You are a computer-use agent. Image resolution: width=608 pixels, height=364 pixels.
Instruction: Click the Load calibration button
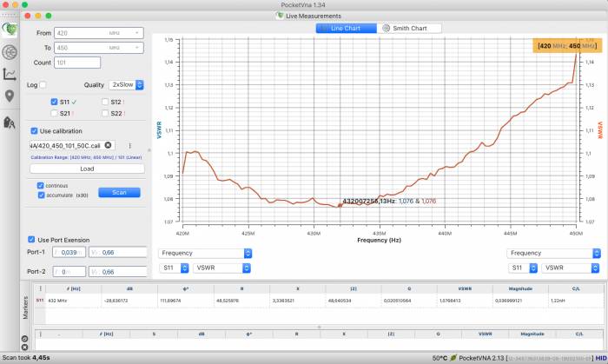[x=87, y=169]
